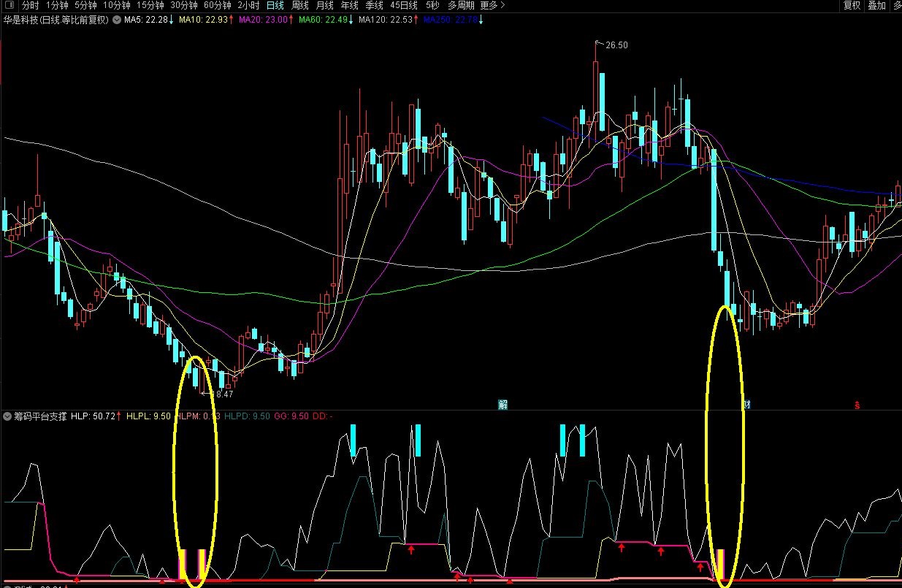Expand the 更多 periods list

[492, 5]
